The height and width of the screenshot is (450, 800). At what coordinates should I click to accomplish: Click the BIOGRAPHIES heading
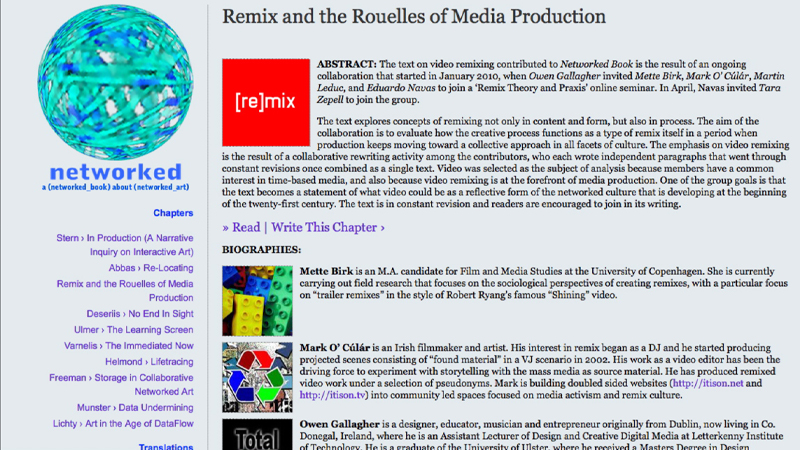(x=261, y=250)
